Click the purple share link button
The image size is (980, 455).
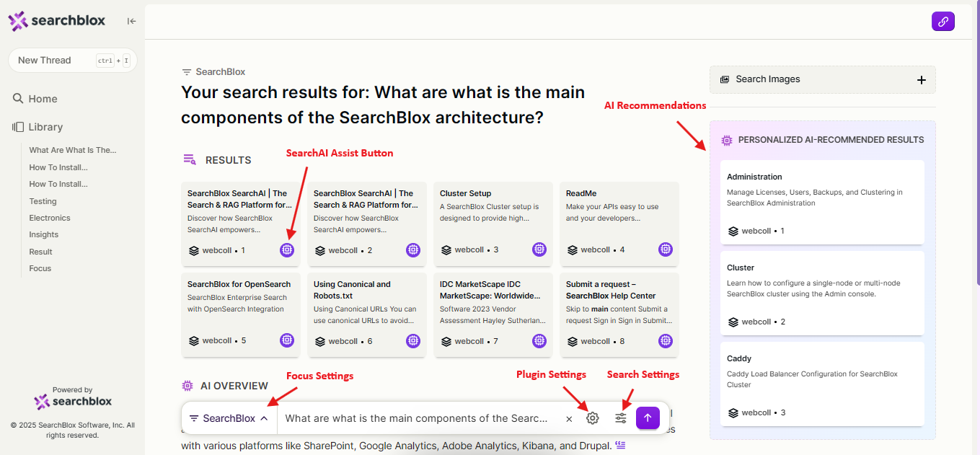coord(943,22)
